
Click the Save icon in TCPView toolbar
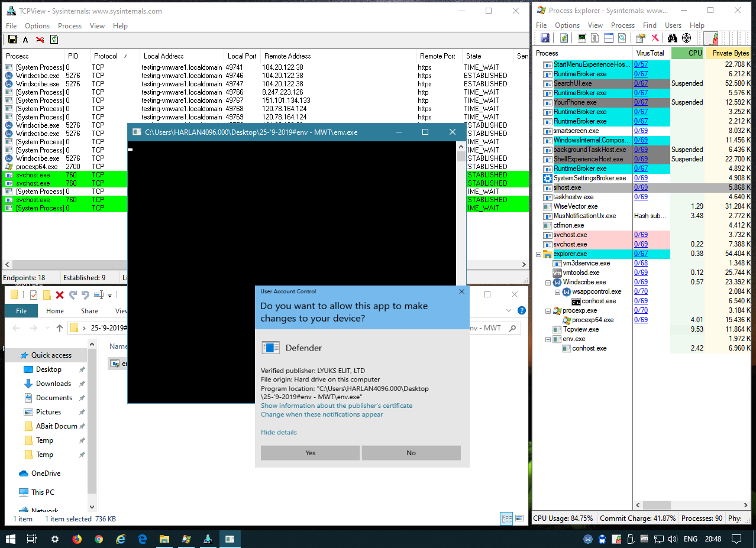[x=12, y=40]
